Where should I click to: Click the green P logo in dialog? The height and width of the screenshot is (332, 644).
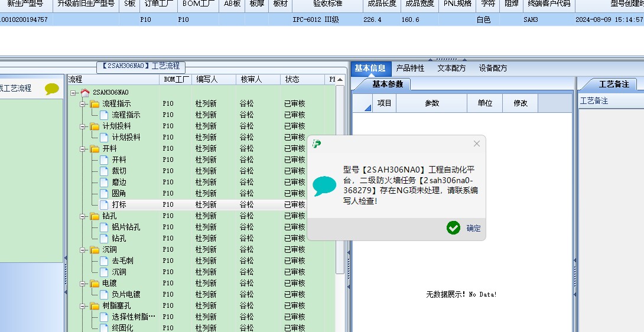click(317, 144)
